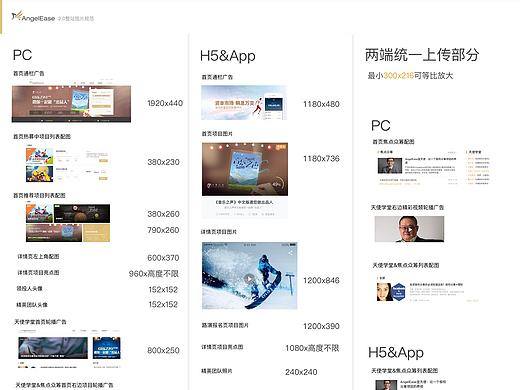This screenshot has width=520, height=390.
Task: Select the 1200x846 size text
Action: coord(321,280)
